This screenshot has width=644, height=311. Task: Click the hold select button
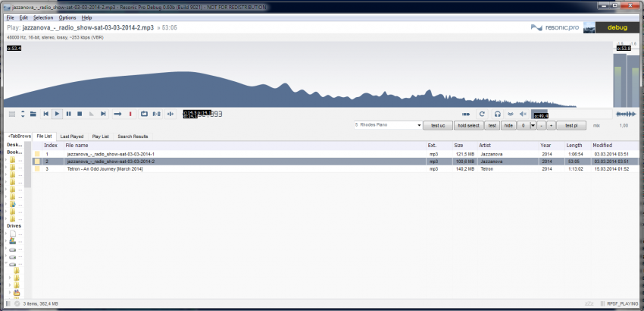tap(467, 124)
